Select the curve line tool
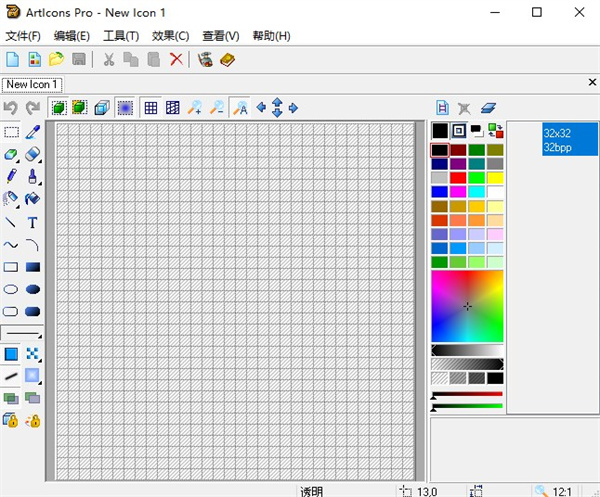 tap(11, 244)
